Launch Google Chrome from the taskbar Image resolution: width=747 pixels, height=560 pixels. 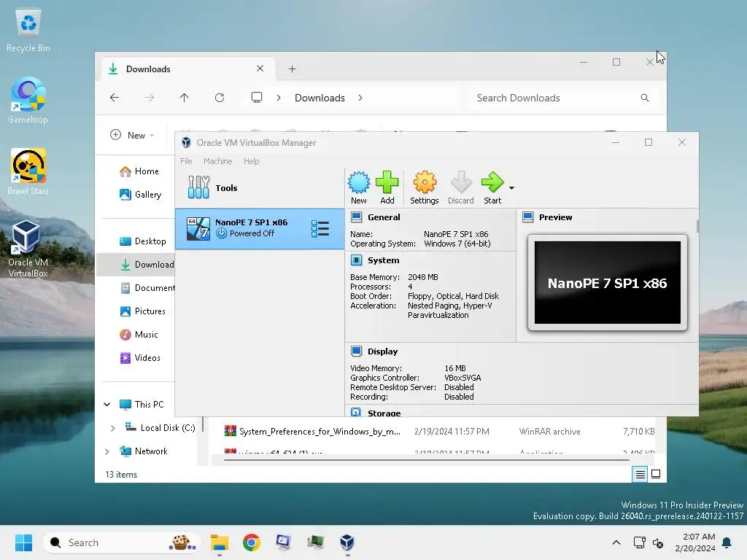[252, 542]
